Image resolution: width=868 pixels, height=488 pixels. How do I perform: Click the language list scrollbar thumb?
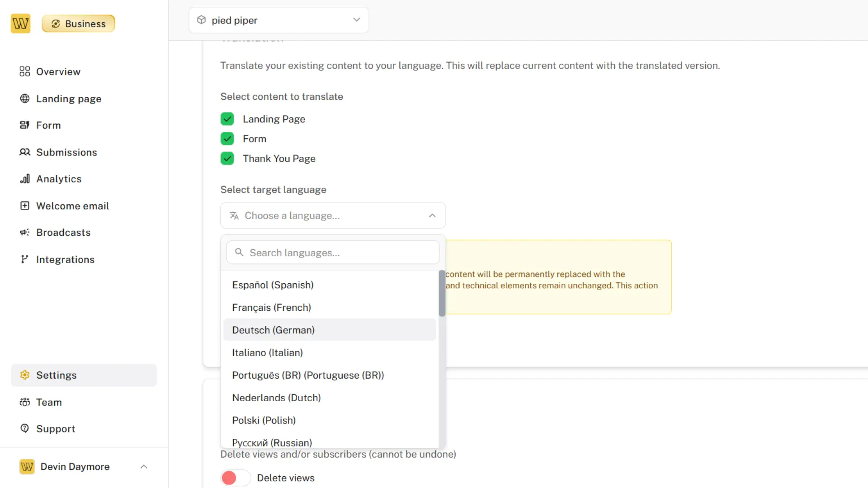tap(442, 294)
